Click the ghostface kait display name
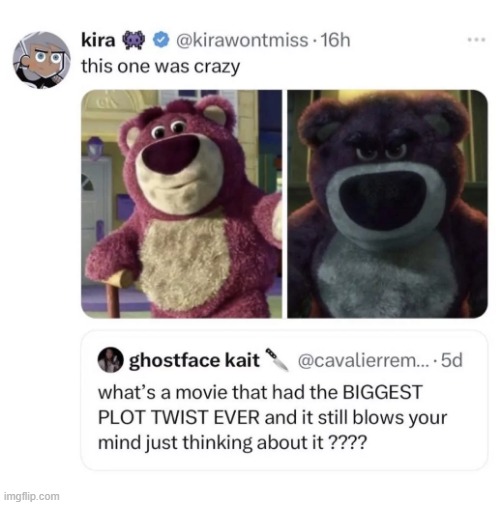The image size is (500, 505). point(194,360)
